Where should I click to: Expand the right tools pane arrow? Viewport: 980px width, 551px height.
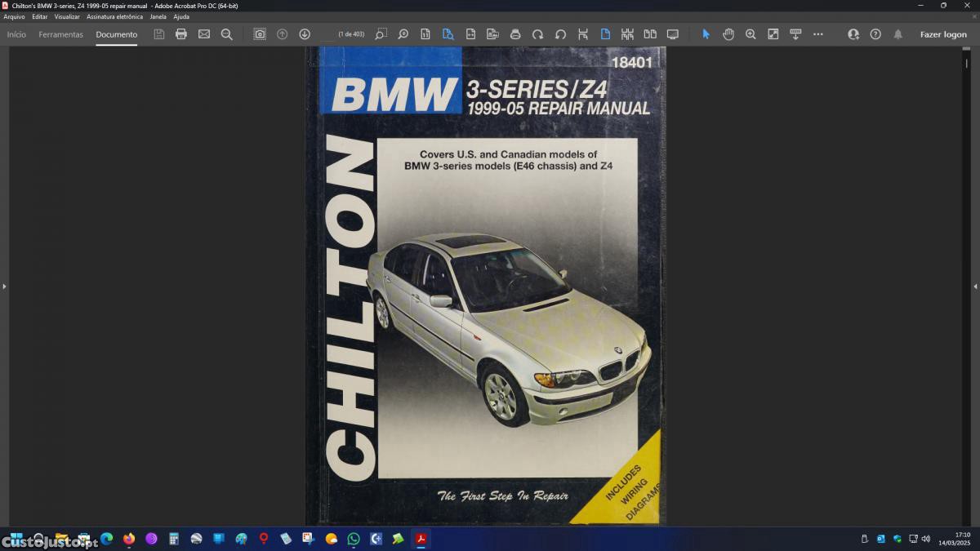click(x=975, y=287)
